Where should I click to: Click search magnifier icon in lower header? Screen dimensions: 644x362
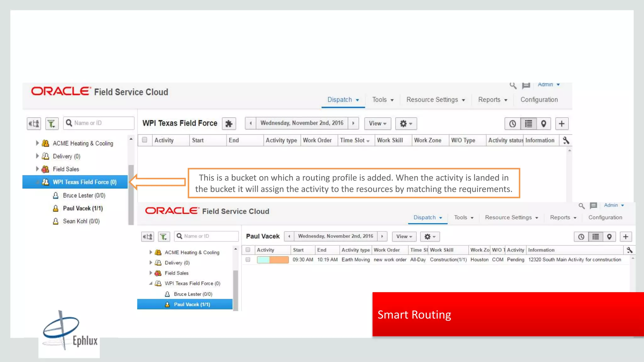pos(581,206)
